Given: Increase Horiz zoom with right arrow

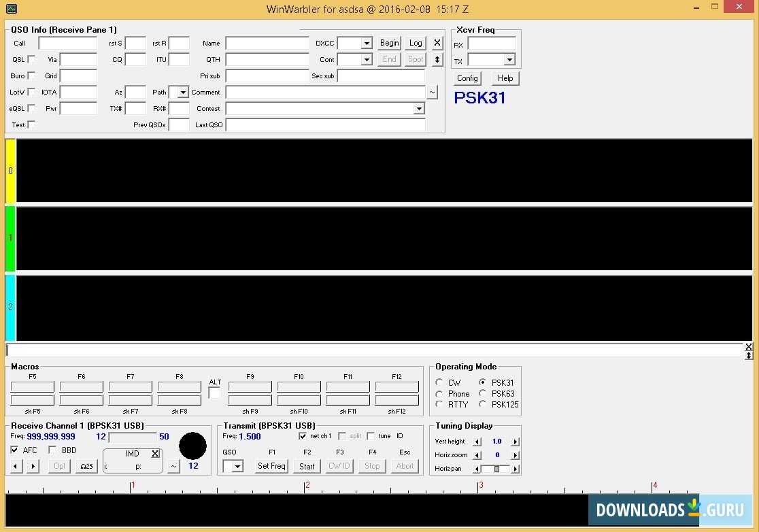Looking at the screenshot, I should (x=515, y=455).
